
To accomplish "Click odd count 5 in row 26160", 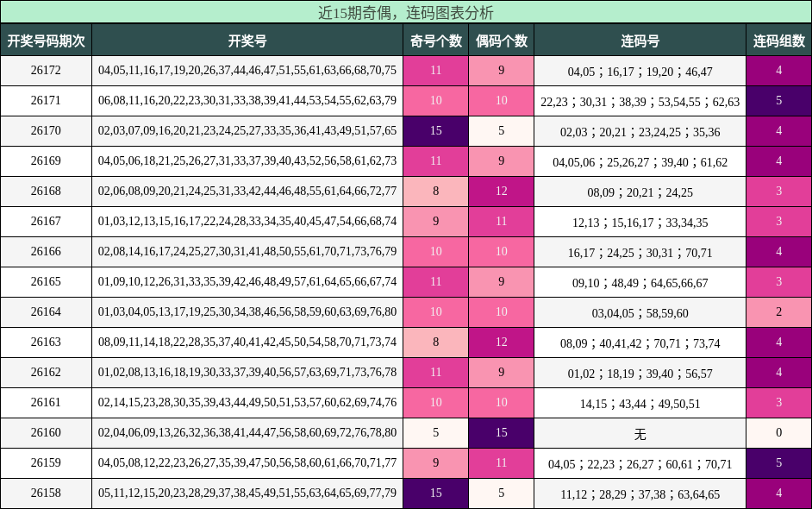I will pos(436,433).
